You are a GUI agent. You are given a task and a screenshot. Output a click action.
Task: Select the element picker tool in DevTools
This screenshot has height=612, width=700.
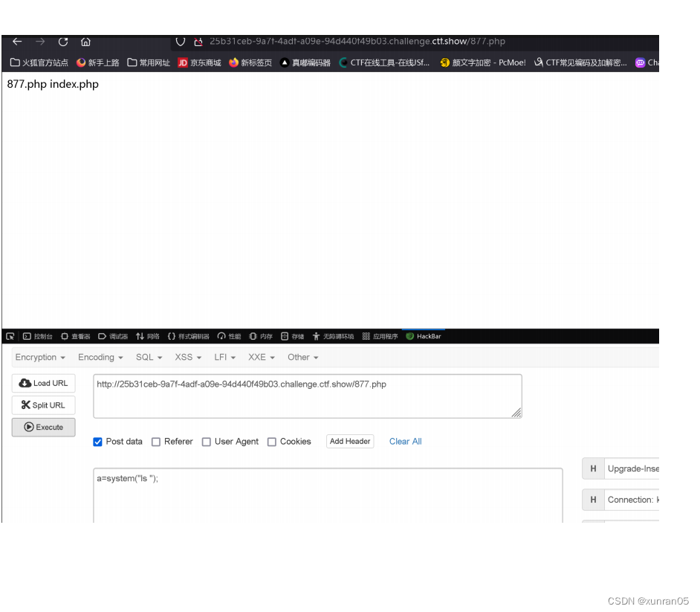[x=9, y=335]
